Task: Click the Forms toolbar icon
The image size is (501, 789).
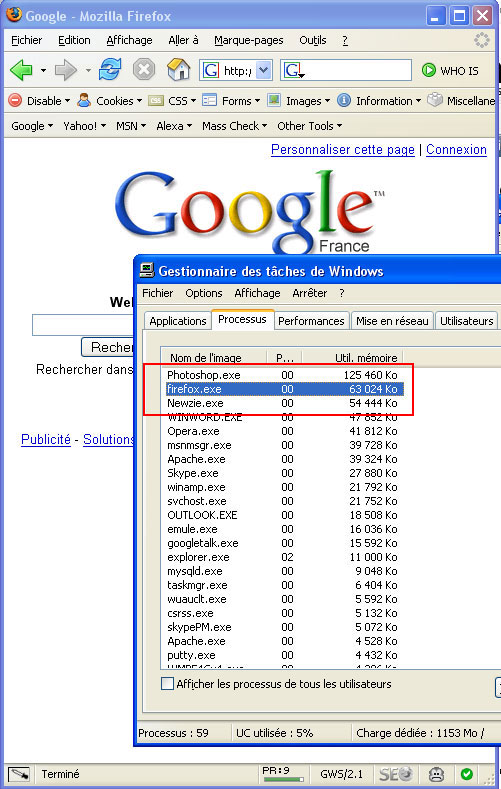Action: [x=209, y=100]
